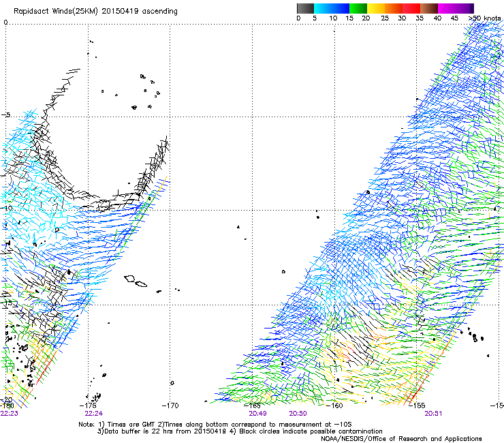This screenshot has width=504, height=443.
Task: Pick the red 30–35 knots color segment
Action: pyautogui.click(x=411, y=8)
